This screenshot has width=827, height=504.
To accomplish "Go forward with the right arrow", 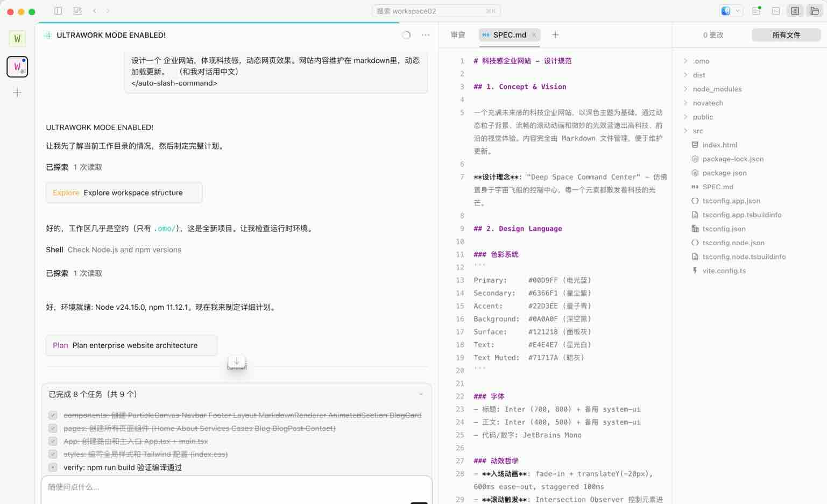I will click(x=108, y=11).
